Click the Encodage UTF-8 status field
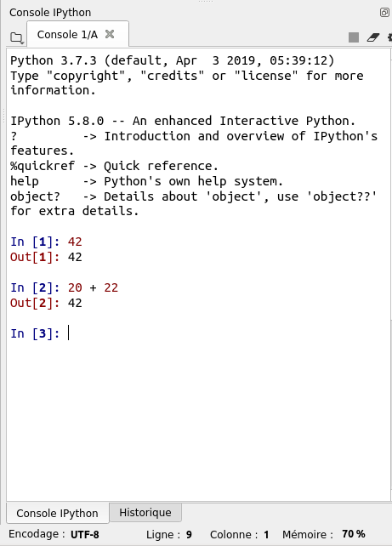This screenshot has width=392, height=546. click(x=54, y=534)
